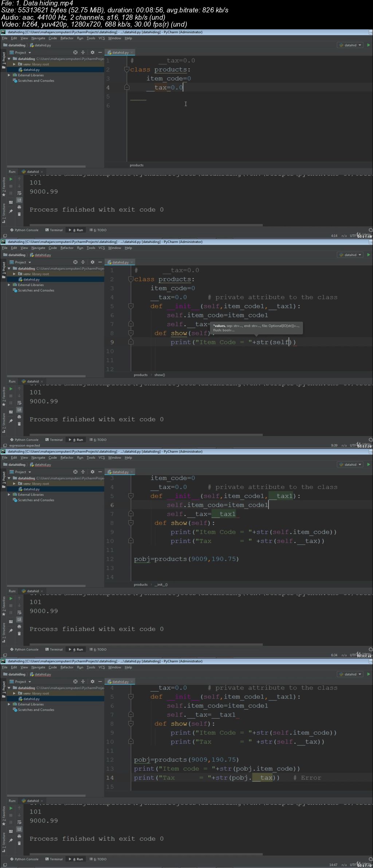This screenshot has width=373, height=868.
Task: Expand the venv library root folder, second frame
Action: coord(14,274)
